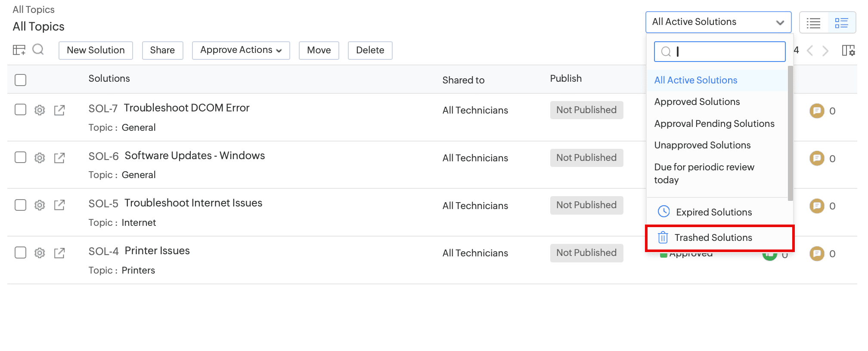This screenshot has height=351, width=868.
Task: Go to the next page arrow
Action: tap(825, 51)
